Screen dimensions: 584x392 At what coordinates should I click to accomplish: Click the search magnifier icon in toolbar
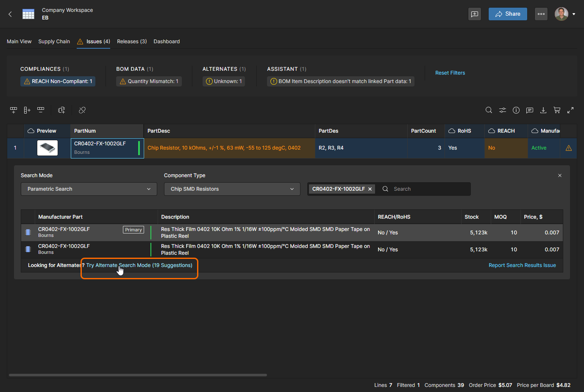[489, 110]
